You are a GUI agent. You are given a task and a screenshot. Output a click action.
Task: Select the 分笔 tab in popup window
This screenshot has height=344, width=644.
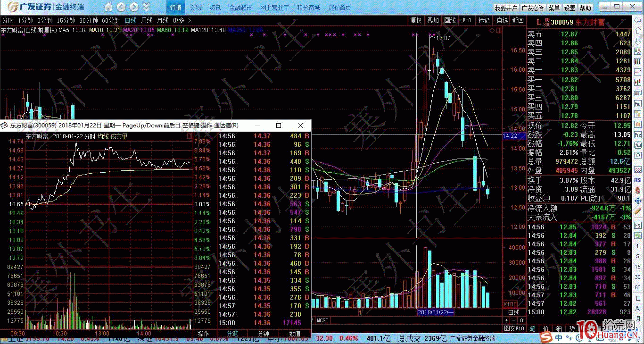[232, 333]
